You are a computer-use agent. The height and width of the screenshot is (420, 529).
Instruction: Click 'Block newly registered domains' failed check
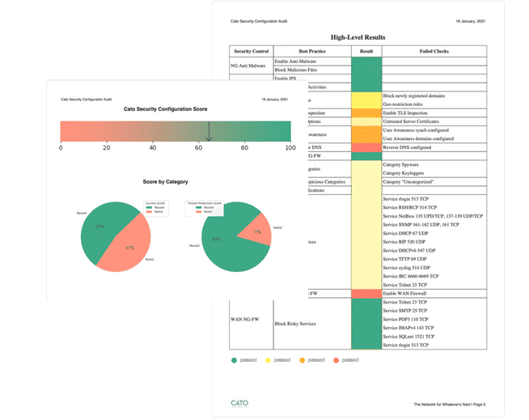point(414,95)
